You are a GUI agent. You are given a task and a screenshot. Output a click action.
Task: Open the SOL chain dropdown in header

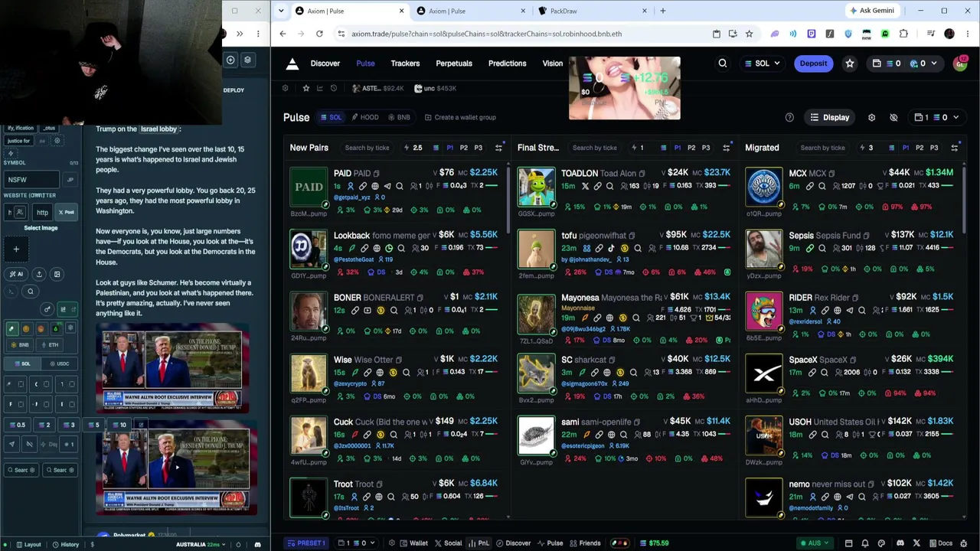click(x=762, y=64)
